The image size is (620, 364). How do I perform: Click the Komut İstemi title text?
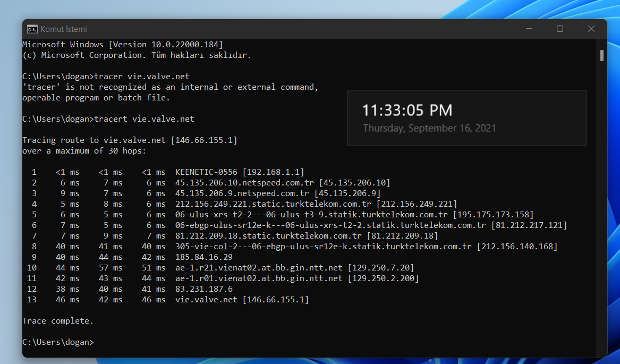64,29
